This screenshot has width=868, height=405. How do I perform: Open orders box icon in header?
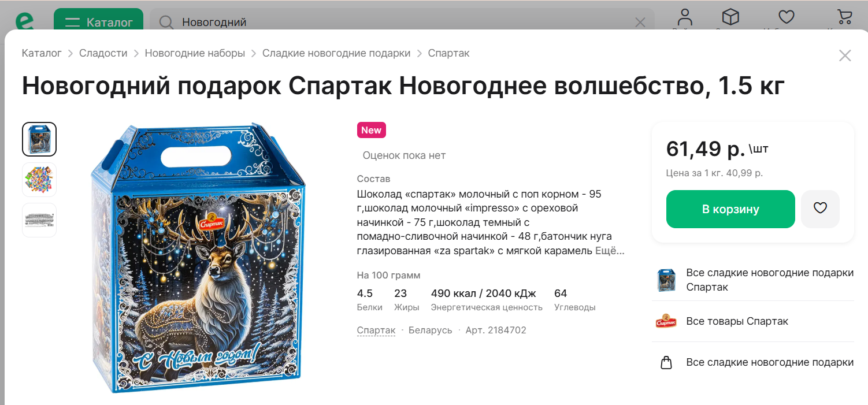tap(731, 17)
